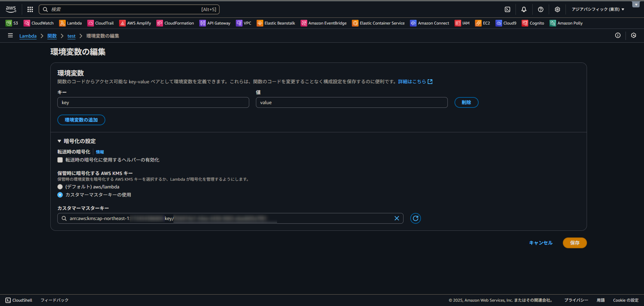Go to the test function breadcrumb

tap(71, 36)
